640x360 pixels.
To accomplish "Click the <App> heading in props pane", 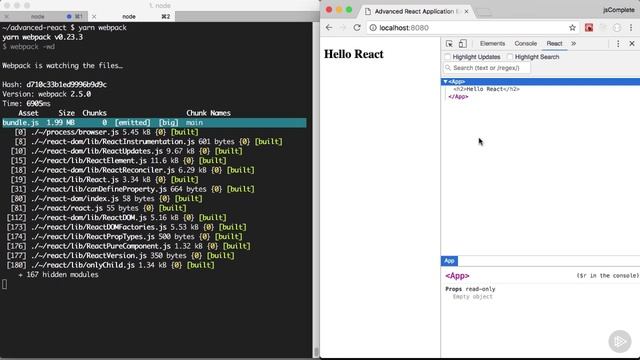I will (x=457, y=276).
